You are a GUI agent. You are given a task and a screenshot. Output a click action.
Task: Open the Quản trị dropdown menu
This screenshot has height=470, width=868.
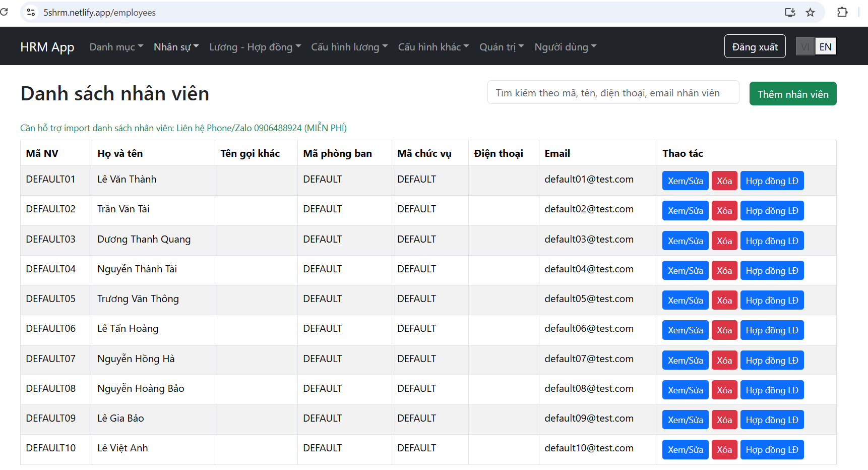[502, 47]
